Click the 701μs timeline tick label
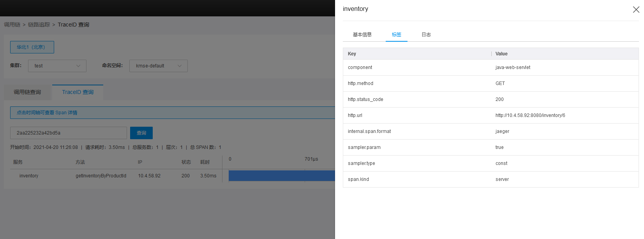 (x=311, y=159)
